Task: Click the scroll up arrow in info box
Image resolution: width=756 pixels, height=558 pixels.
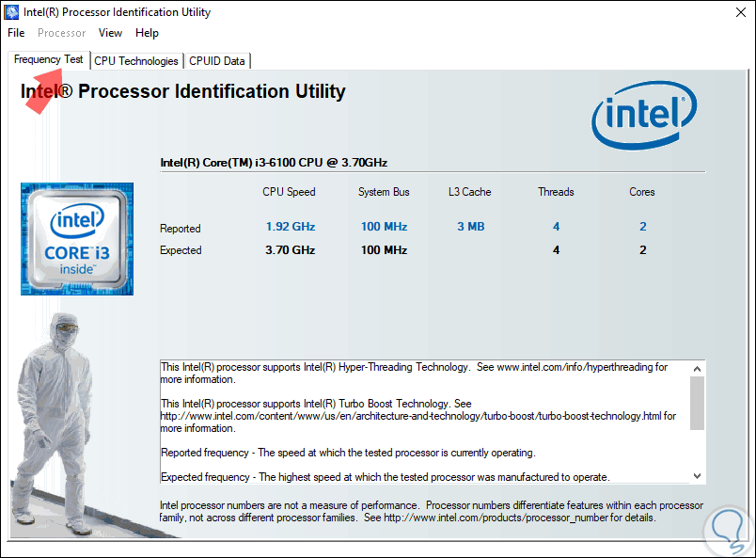Action: coord(697,369)
